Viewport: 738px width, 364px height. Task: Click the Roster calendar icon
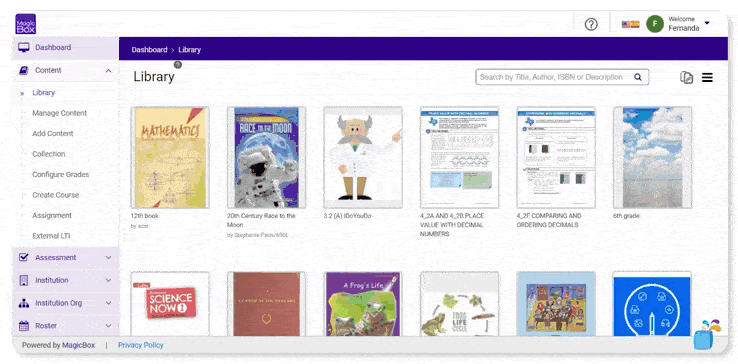point(24,325)
